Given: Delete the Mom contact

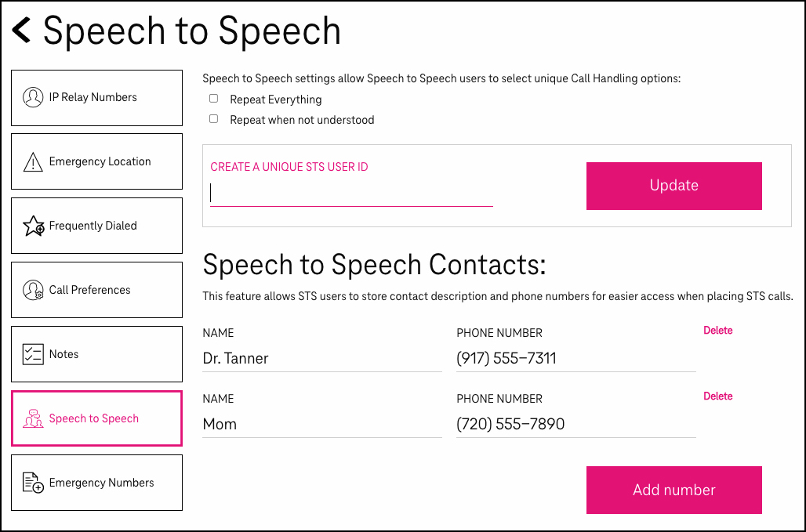Looking at the screenshot, I should point(717,396).
